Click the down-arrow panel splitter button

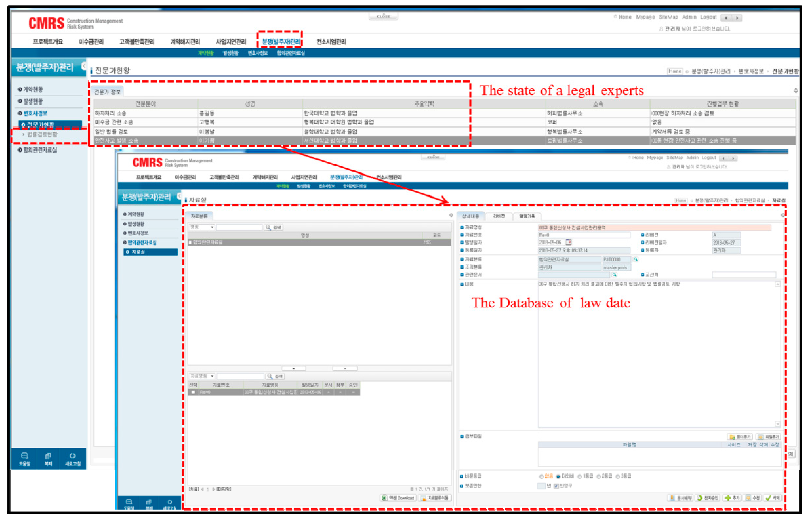point(345,368)
